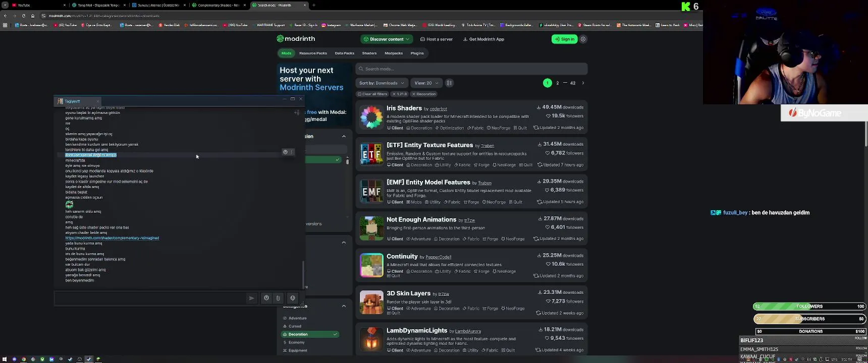Viewport: 868px width, 363px height.
Task: Switch to the Mods tab
Action: point(286,53)
